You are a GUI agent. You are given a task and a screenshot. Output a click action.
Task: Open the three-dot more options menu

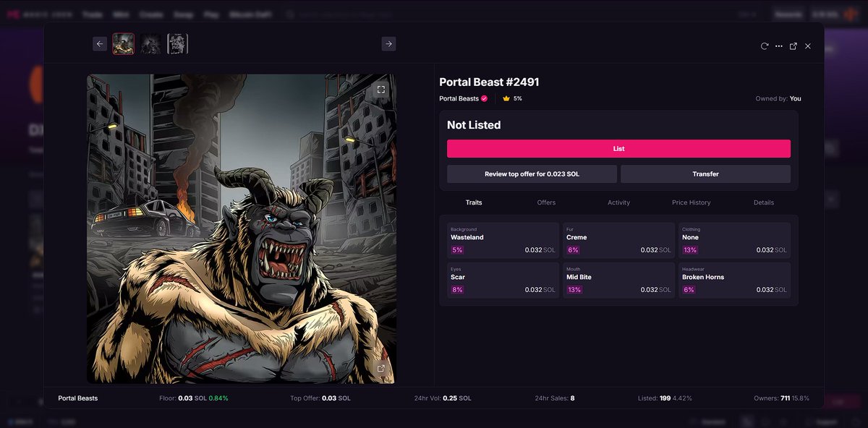click(779, 46)
